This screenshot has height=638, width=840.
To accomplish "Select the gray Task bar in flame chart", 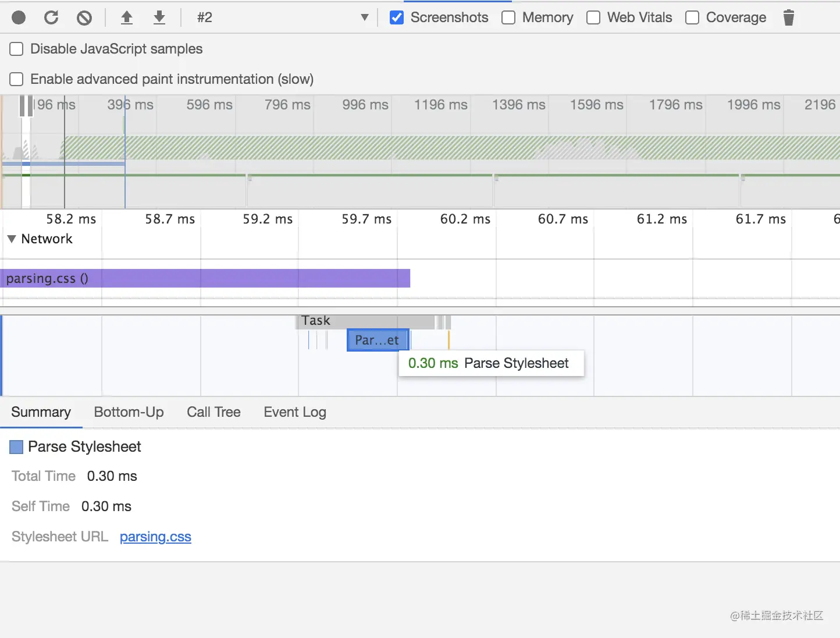I will pyautogui.click(x=366, y=321).
